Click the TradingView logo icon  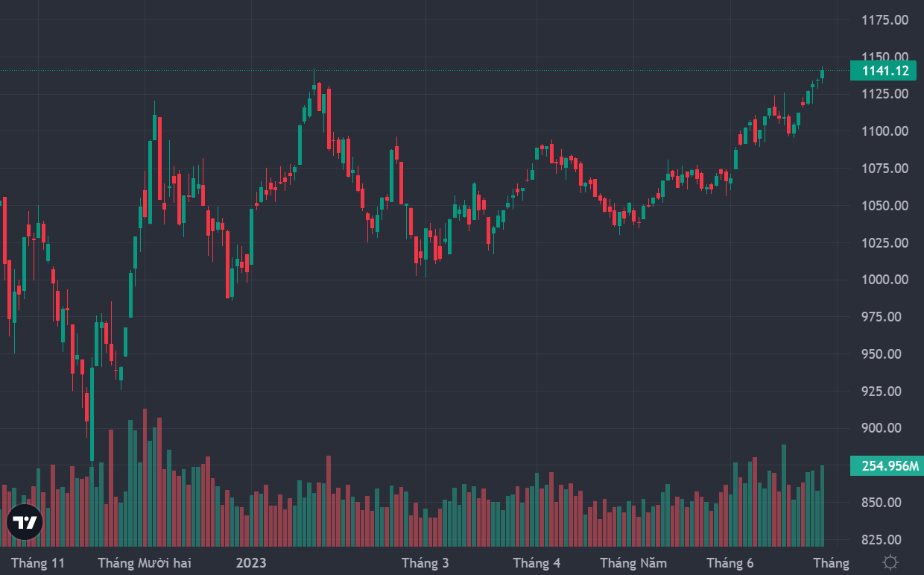pyautogui.click(x=25, y=523)
